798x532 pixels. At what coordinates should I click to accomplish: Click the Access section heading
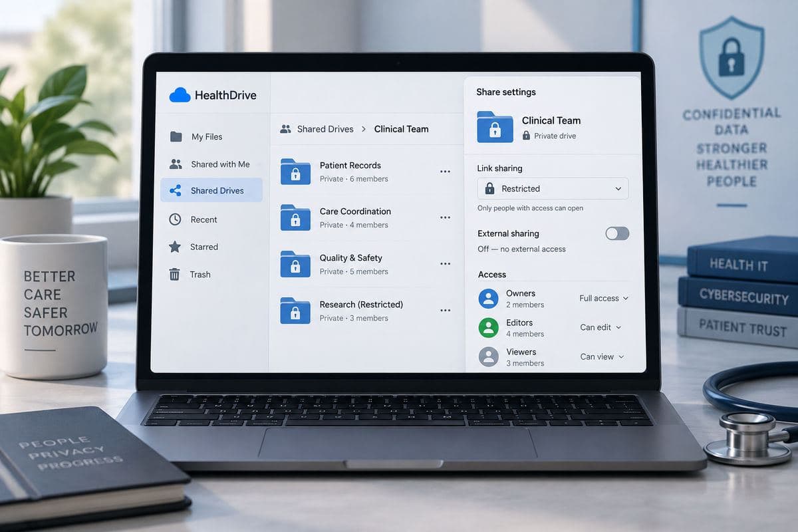[492, 274]
